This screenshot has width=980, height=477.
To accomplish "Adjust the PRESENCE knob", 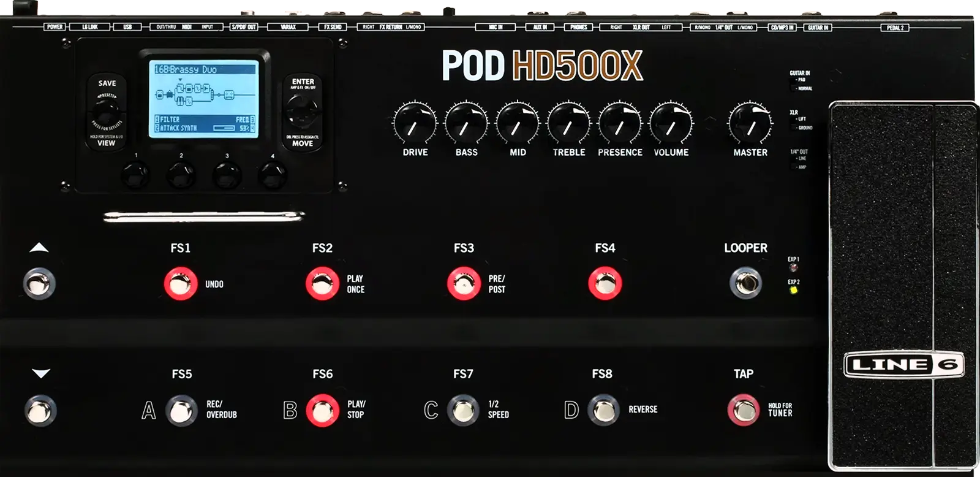I will point(620,123).
